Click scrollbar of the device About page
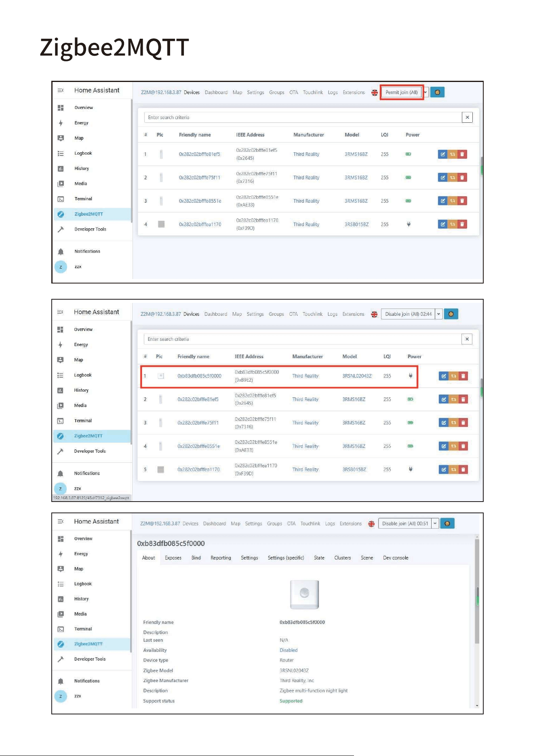 (477, 622)
